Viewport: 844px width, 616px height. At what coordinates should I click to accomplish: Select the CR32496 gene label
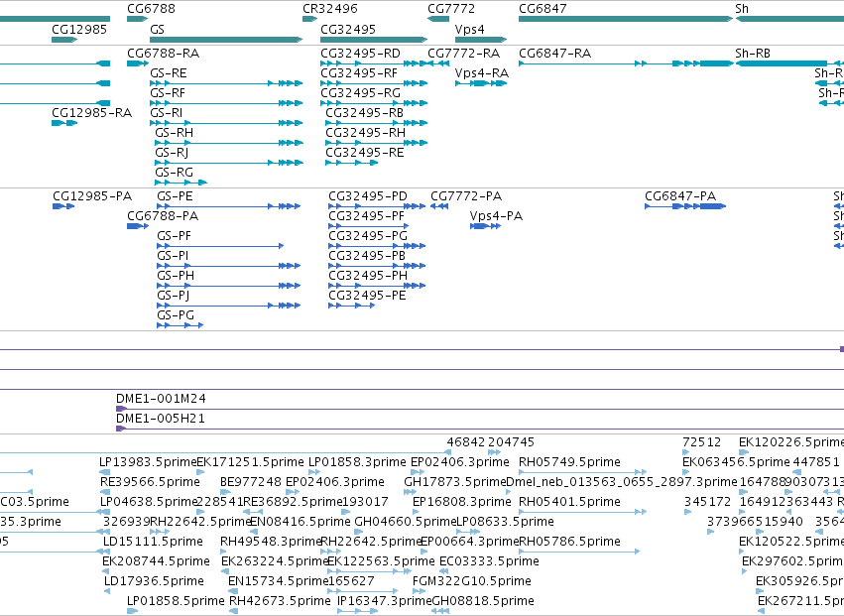(x=330, y=9)
